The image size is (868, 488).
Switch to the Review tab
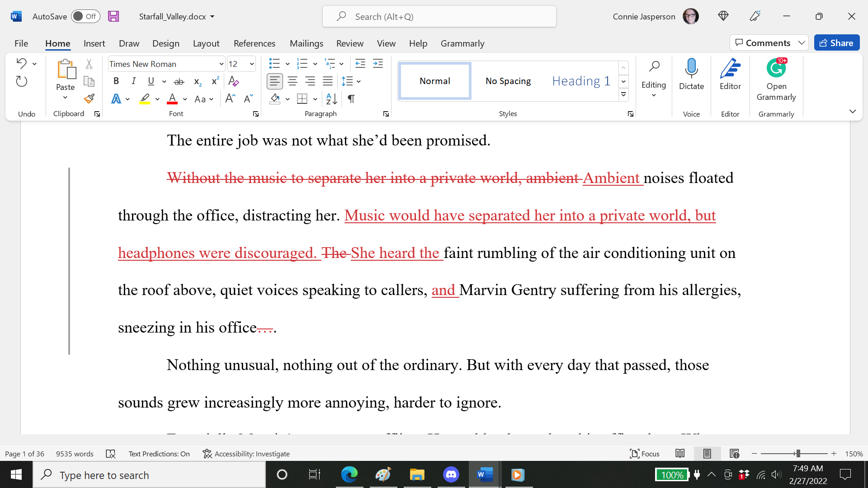point(349,43)
